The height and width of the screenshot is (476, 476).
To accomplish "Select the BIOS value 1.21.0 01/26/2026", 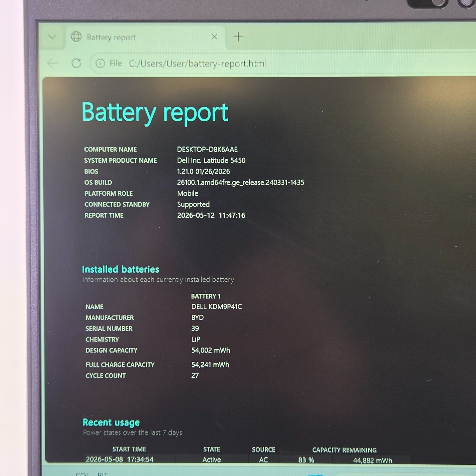I will (203, 171).
